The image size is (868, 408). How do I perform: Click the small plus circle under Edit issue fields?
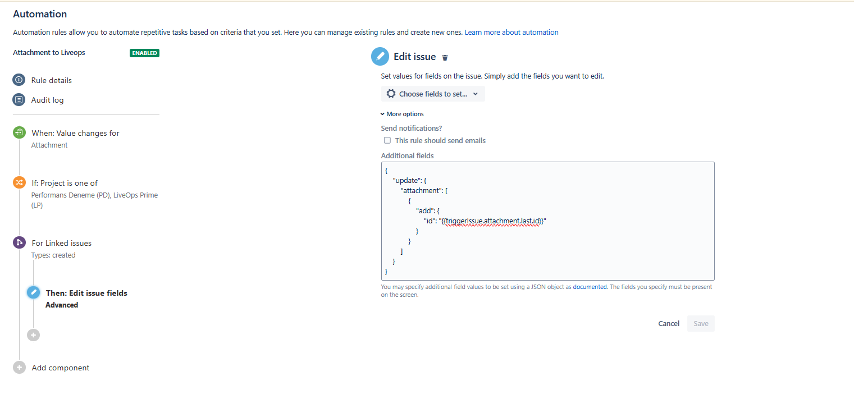click(x=33, y=335)
